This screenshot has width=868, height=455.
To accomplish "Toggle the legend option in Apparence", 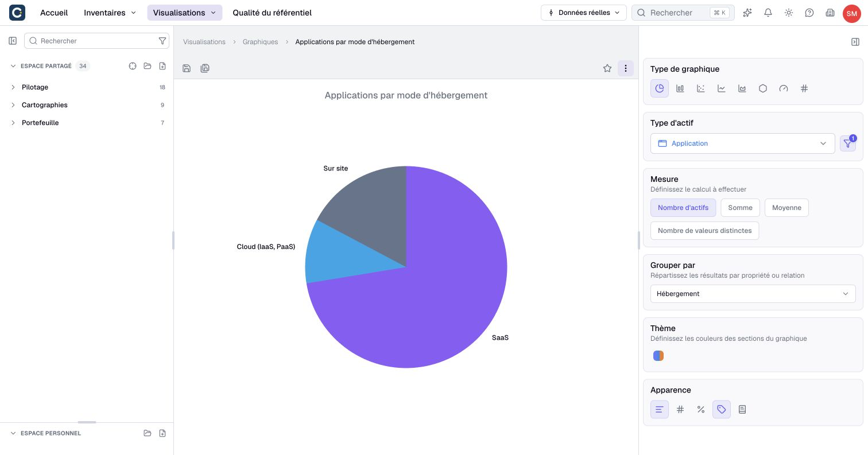I will pyautogui.click(x=742, y=410).
